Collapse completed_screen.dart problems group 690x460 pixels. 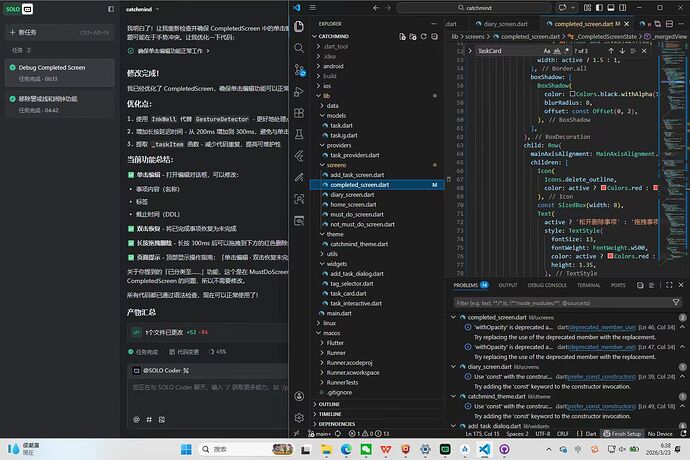tap(453, 317)
